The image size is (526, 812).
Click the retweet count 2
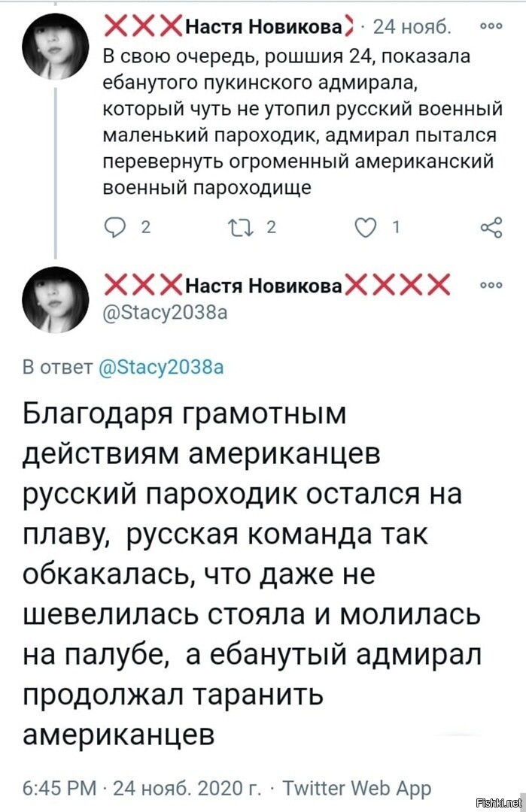[270, 227]
